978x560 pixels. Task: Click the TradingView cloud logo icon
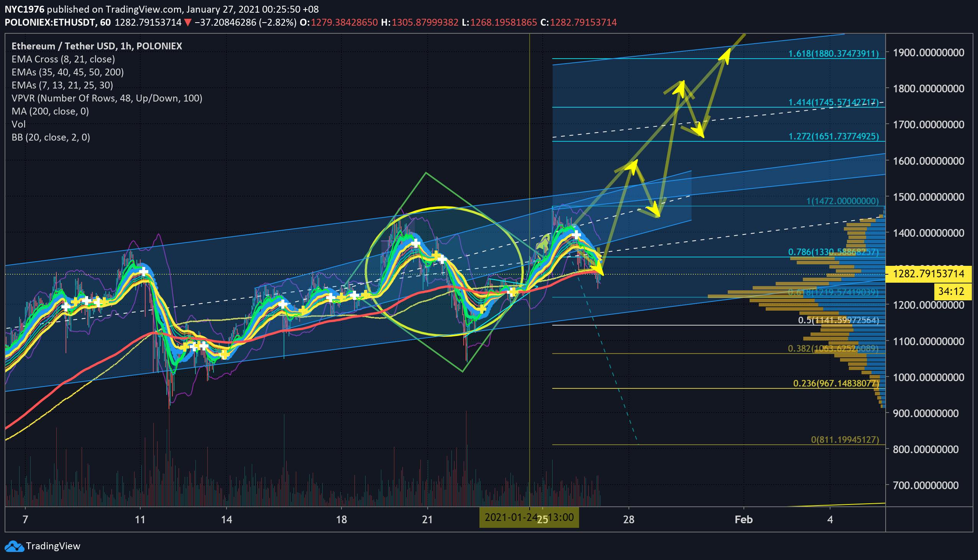click(14, 546)
